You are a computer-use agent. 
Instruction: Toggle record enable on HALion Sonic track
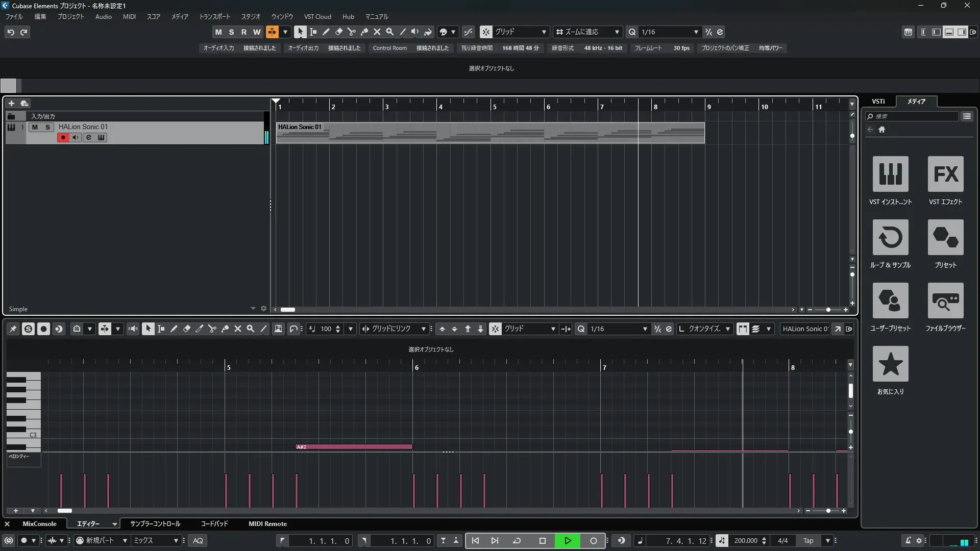click(63, 138)
